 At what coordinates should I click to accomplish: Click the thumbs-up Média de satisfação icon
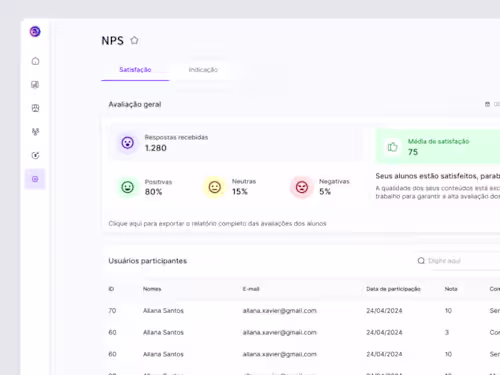[x=392, y=147]
